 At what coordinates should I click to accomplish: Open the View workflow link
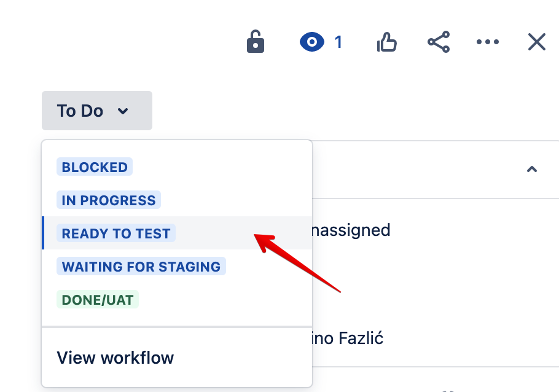pyautogui.click(x=115, y=358)
